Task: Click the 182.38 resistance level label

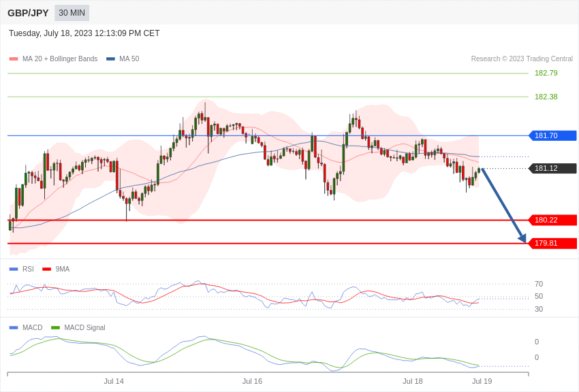Action: (546, 97)
